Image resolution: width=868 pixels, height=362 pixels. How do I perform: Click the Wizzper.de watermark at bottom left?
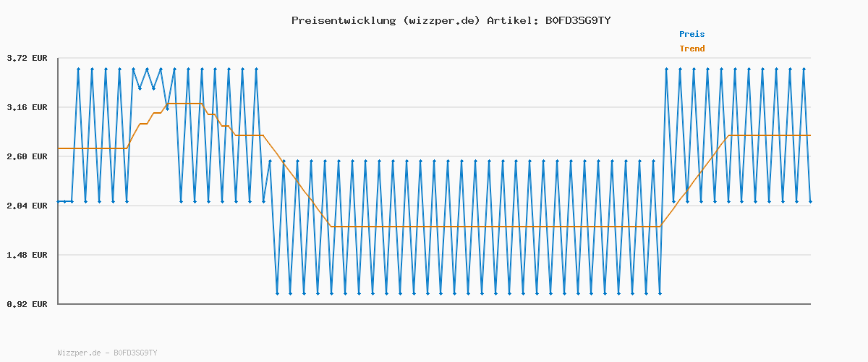click(x=107, y=353)
